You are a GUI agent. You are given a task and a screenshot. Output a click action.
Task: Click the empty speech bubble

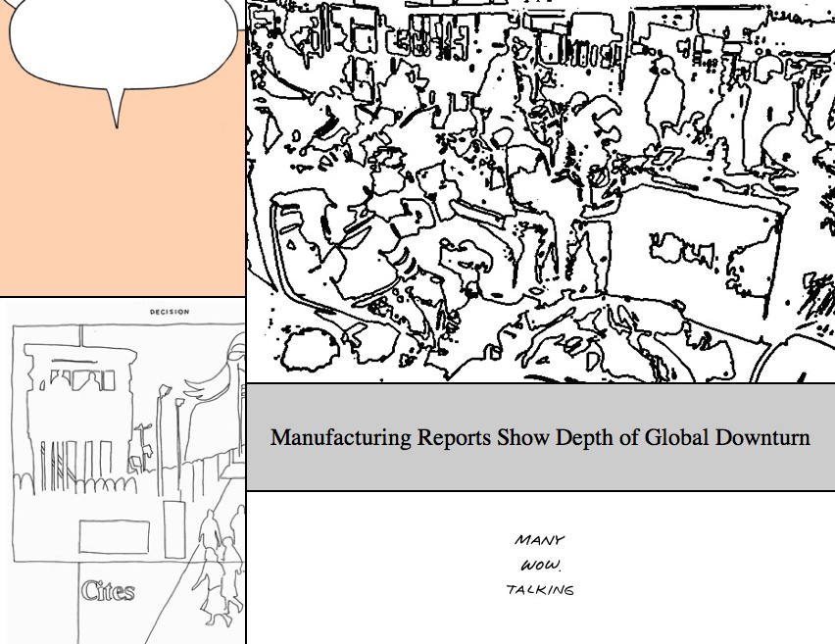123,39
